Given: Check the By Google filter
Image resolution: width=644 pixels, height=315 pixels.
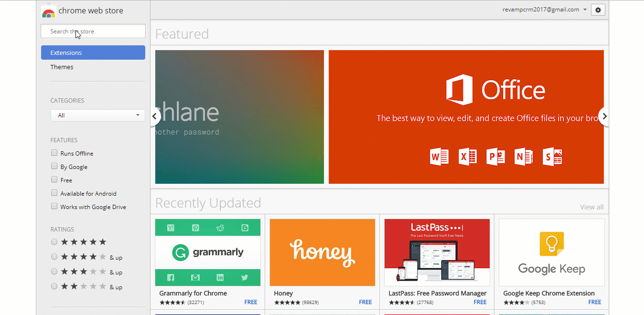Looking at the screenshot, I should pos(54,167).
